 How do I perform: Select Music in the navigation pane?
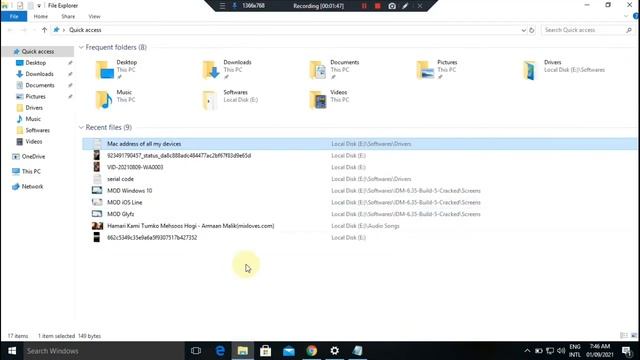33,119
